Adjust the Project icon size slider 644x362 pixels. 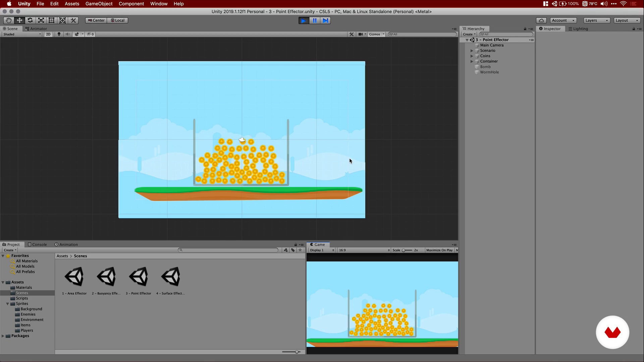coord(291,352)
